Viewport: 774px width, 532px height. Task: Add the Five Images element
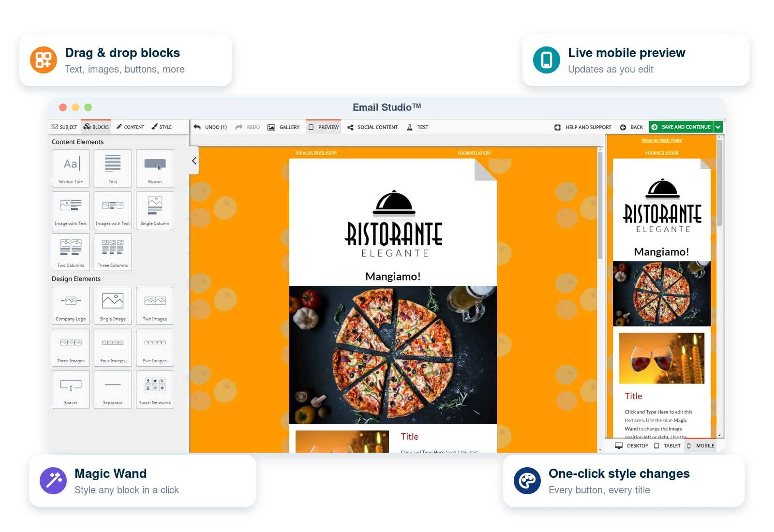pyautogui.click(x=155, y=348)
